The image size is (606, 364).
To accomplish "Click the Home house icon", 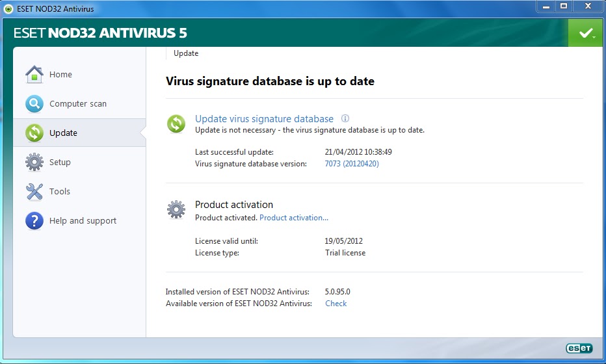I will point(34,74).
